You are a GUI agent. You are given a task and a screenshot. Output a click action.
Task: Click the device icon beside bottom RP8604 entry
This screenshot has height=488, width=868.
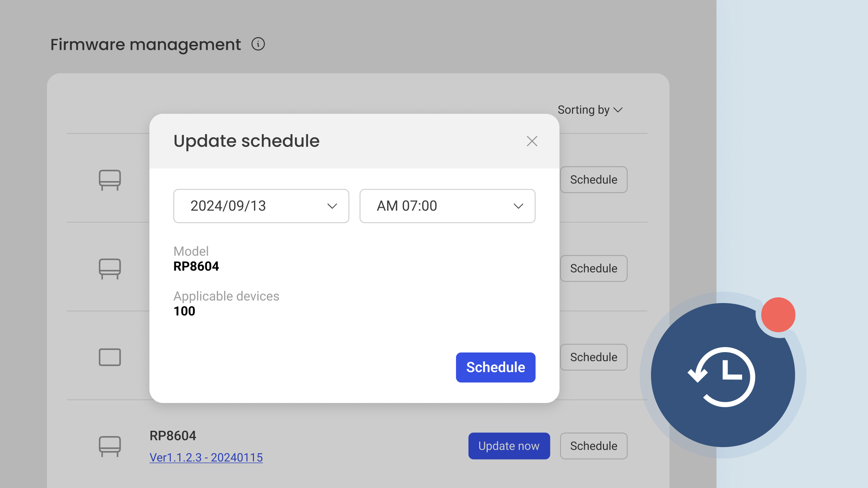coord(110,446)
